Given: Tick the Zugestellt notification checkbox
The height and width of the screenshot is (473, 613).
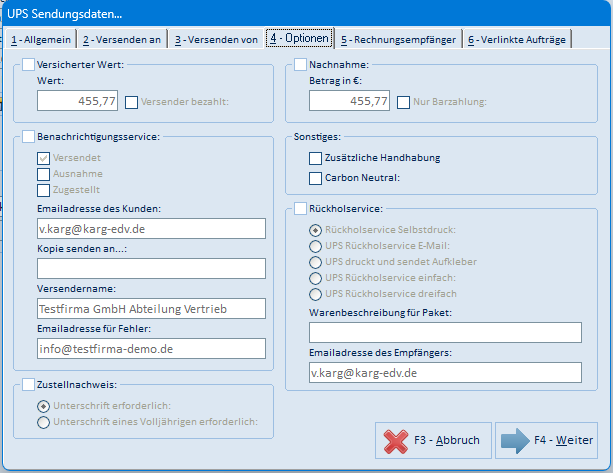Looking at the screenshot, I should click(43, 190).
